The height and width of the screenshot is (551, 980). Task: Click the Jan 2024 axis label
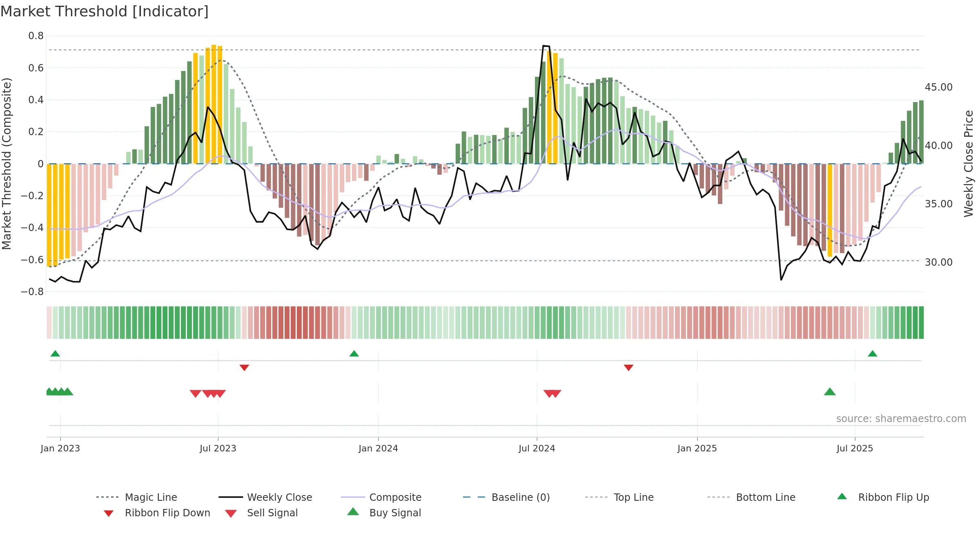378,449
